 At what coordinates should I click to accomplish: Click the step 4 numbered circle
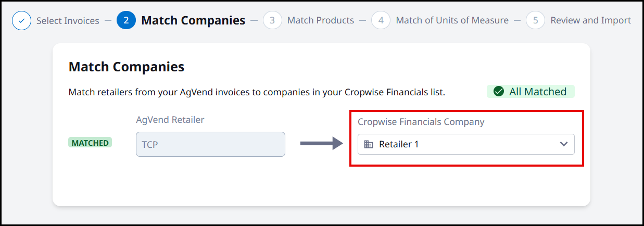[381, 21]
